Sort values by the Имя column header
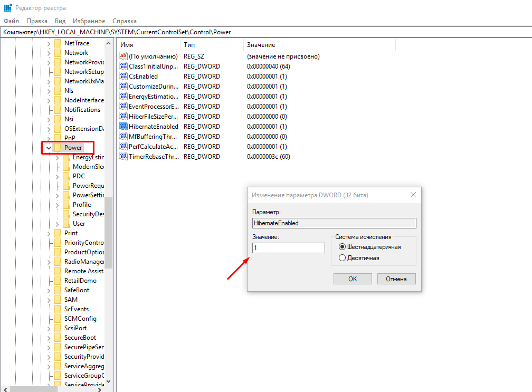This screenshot has width=532, height=392. point(149,45)
